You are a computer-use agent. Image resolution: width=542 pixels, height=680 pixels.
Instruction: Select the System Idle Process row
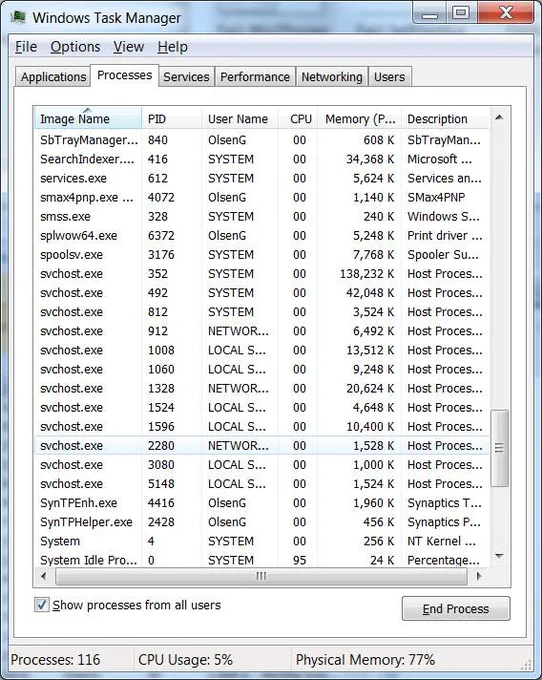coord(261,559)
